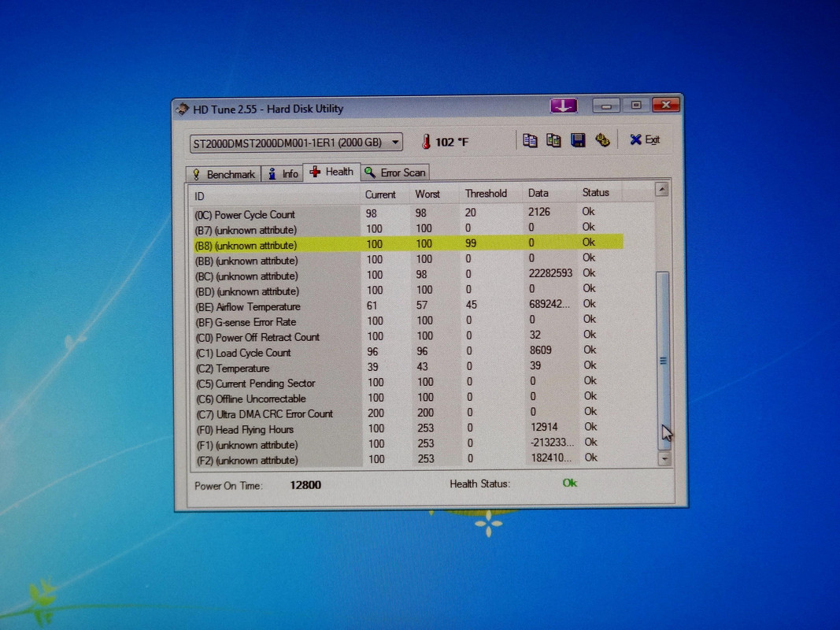Screen dimensions: 840x630
Task: Click the Current column header
Action: tap(384, 195)
